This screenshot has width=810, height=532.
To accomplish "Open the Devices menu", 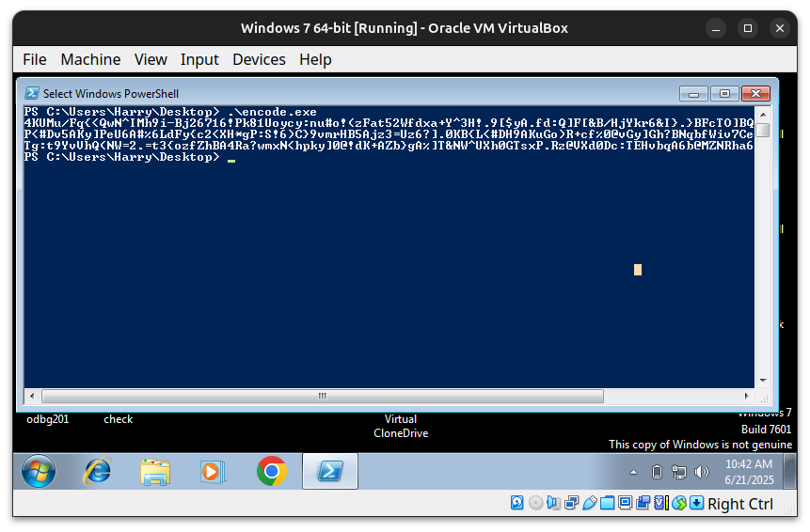I will pos(259,59).
